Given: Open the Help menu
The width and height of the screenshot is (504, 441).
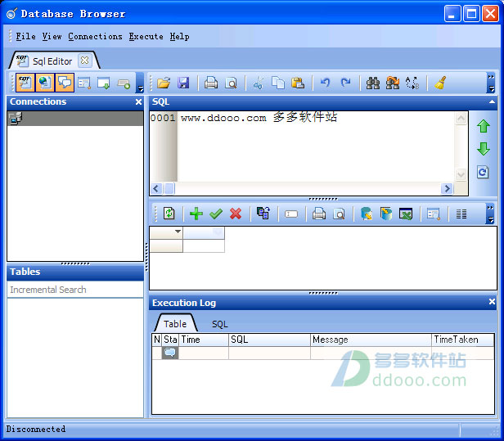Looking at the screenshot, I should tap(179, 36).
